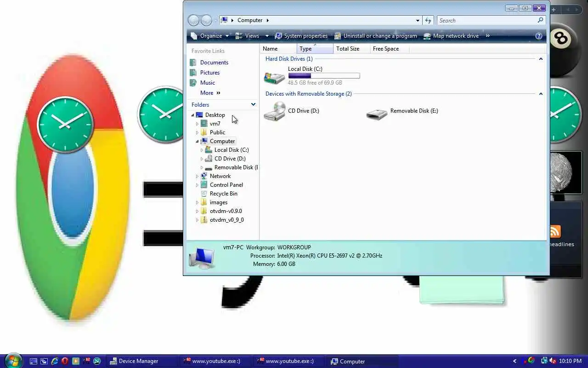The width and height of the screenshot is (588, 368).
Task: Expand Local Disk (C:) tree arrow
Action: (202, 150)
